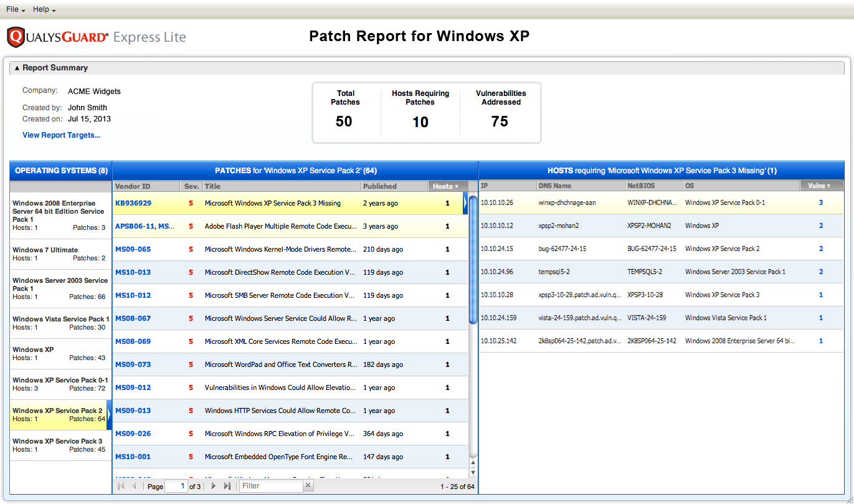Clear the filter with X button
Image resolution: width=854 pixels, height=504 pixels.
[308, 486]
